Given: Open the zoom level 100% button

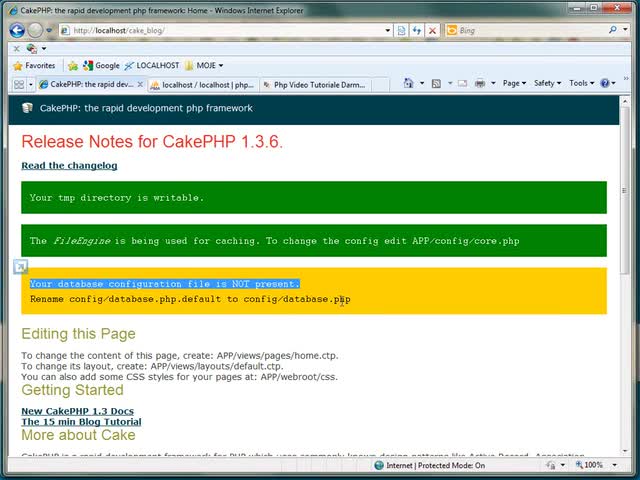Looking at the screenshot, I should coord(589,465).
